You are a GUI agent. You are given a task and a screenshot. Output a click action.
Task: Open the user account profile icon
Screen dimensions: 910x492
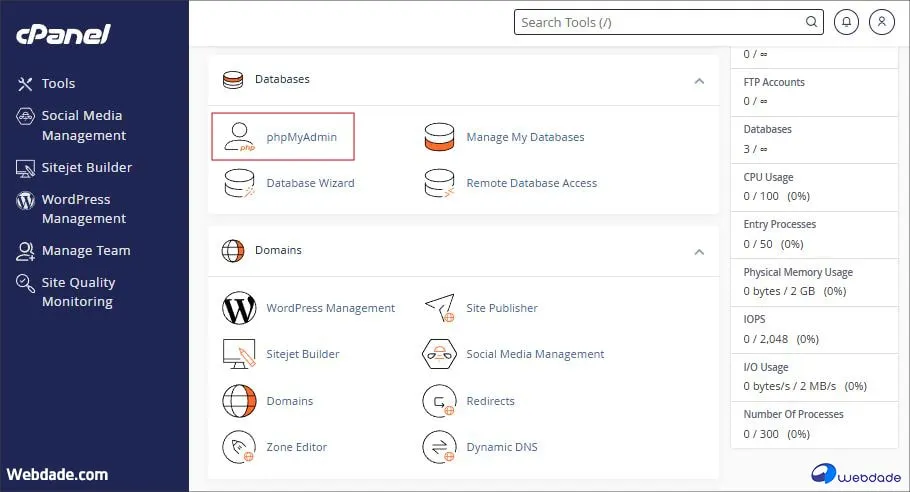pos(882,22)
